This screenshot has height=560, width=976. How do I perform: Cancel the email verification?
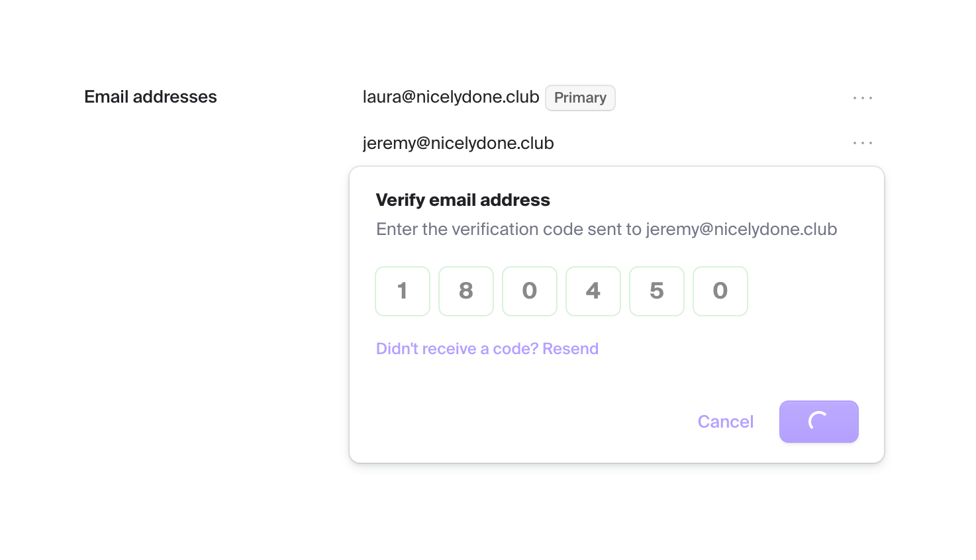pyautogui.click(x=726, y=422)
